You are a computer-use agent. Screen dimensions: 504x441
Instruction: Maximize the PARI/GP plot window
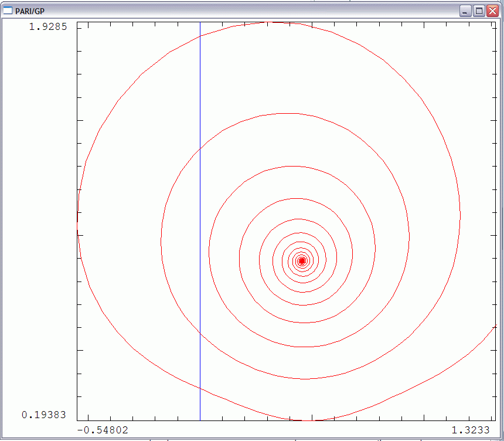pos(479,11)
